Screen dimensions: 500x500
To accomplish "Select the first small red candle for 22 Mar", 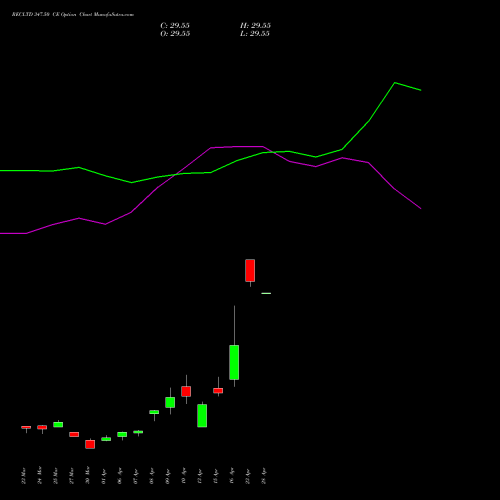I will [26, 427].
